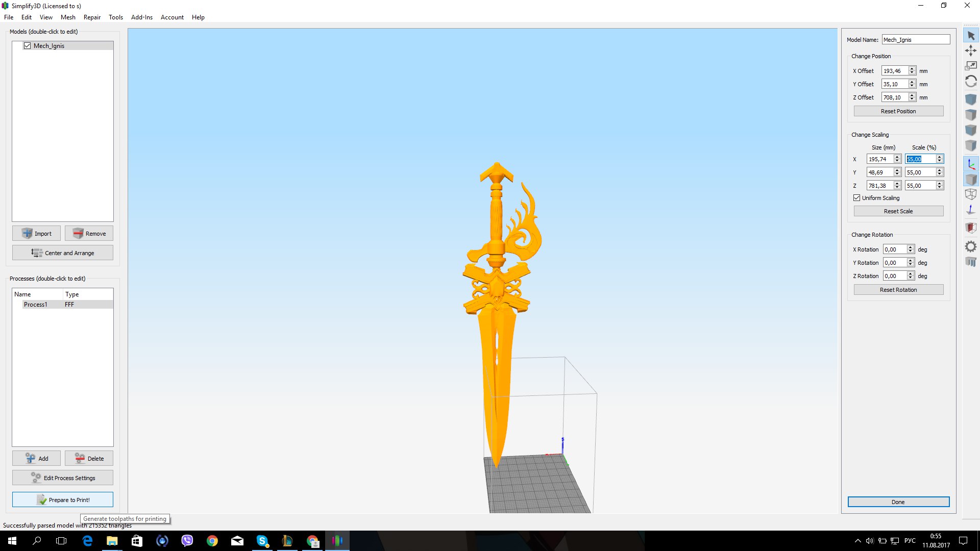Click the Simplify3D taskbar icon

[337, 541]
